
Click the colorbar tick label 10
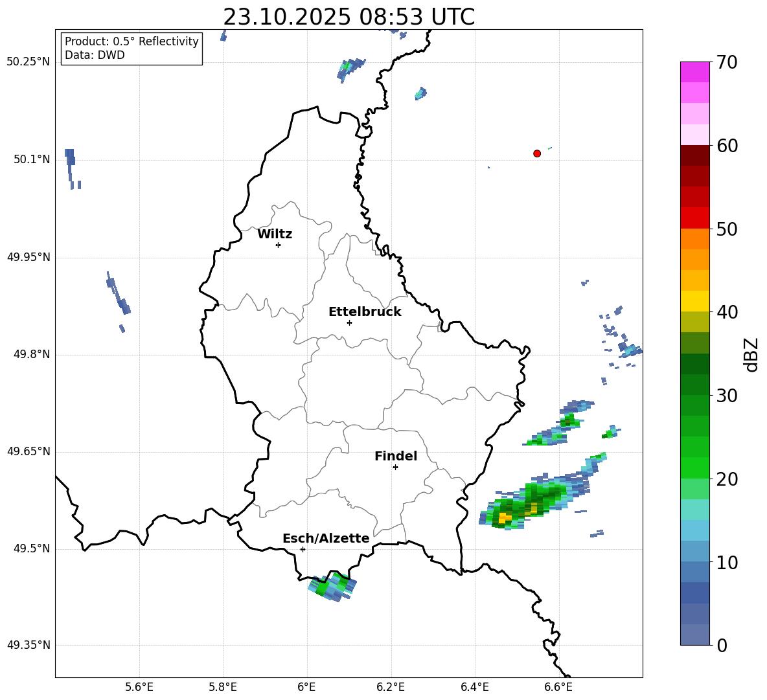point(727,562)
